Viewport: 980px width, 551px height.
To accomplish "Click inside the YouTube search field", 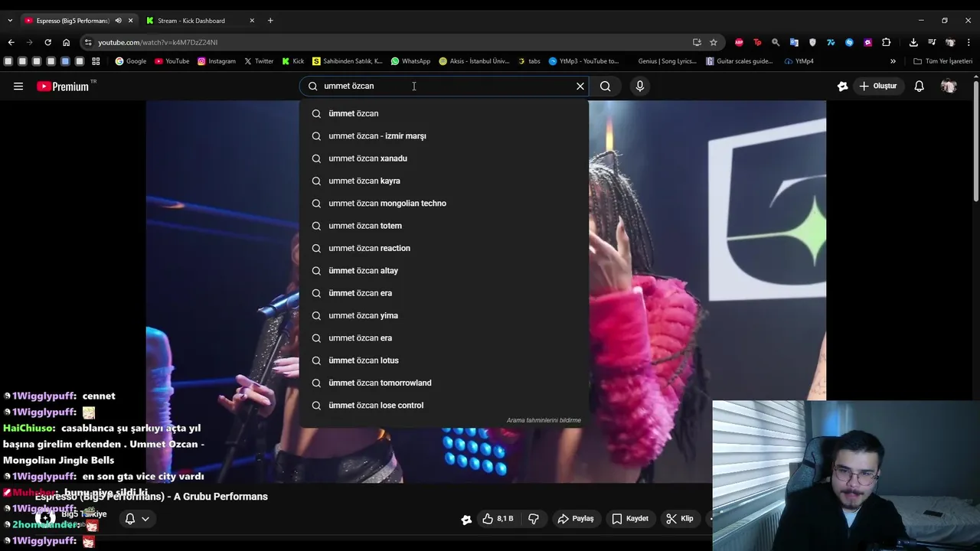I will pos(444,86).
